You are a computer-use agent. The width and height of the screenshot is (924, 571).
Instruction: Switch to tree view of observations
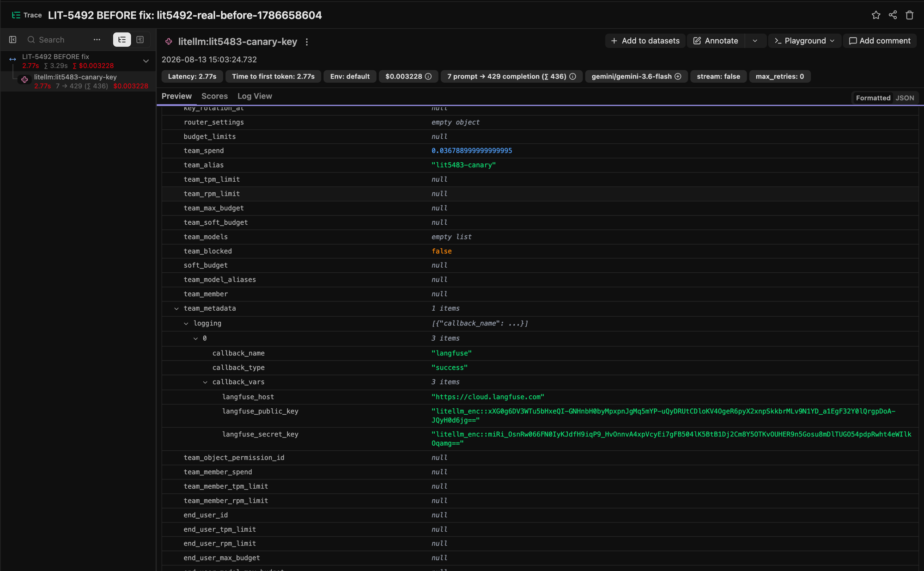click(122, 40)
